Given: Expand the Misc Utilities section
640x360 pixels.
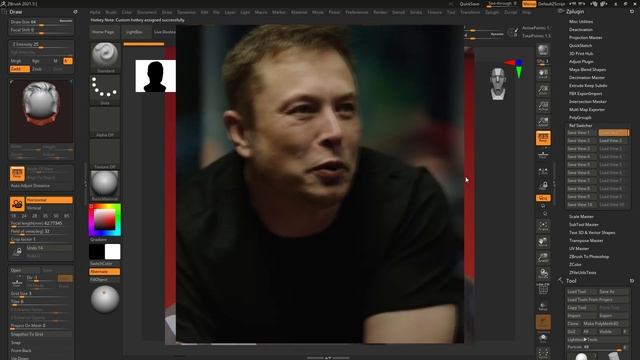Looking at the screenshot, I should [x=581, y=22].
